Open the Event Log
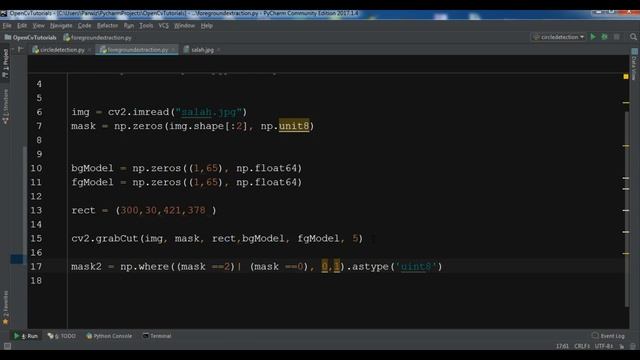The image size is (640, 360). [608, 336]
